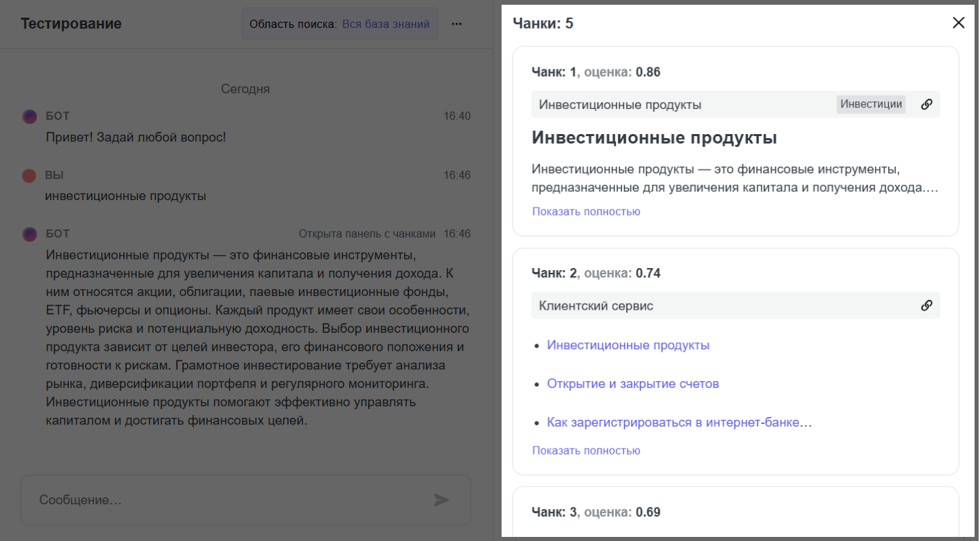This screenshot has width=980, height=541.
Task: Open the three-dots more options menu
Action: click(457, 24)
